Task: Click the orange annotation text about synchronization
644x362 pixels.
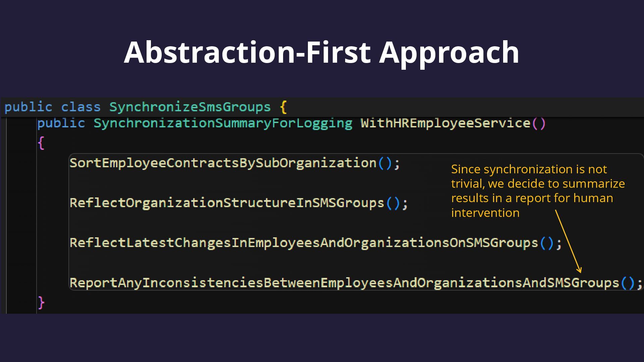Action: [538, 191]
